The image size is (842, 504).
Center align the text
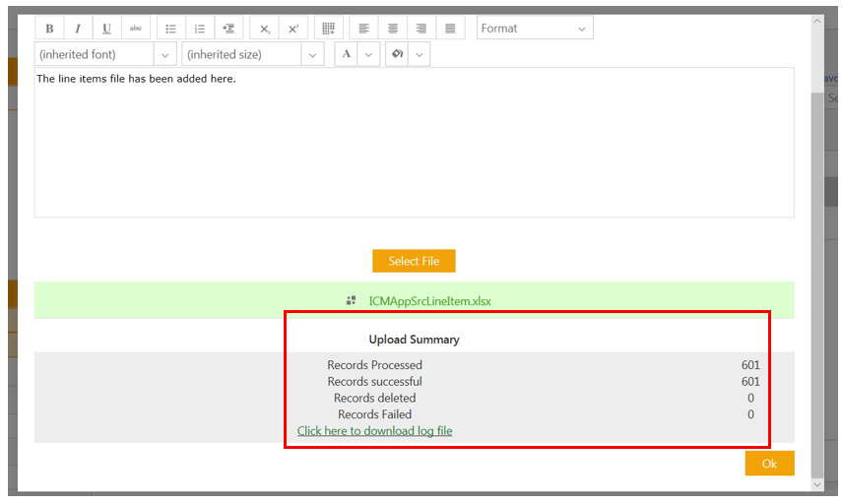point(393,29)
